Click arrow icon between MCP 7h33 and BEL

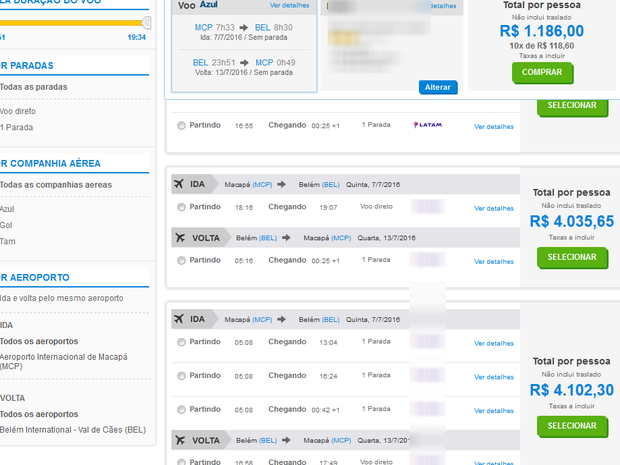(241, 29)
